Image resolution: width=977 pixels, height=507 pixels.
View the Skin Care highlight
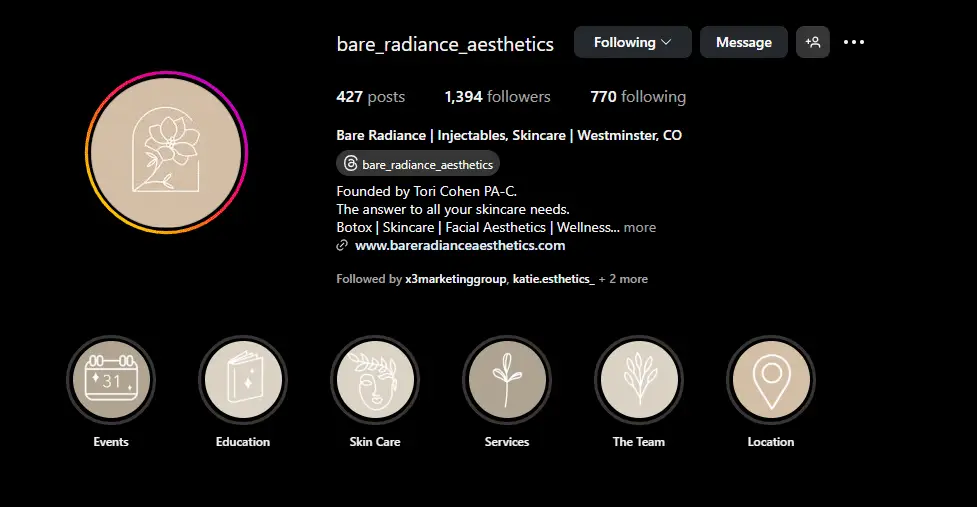[375, 380]
